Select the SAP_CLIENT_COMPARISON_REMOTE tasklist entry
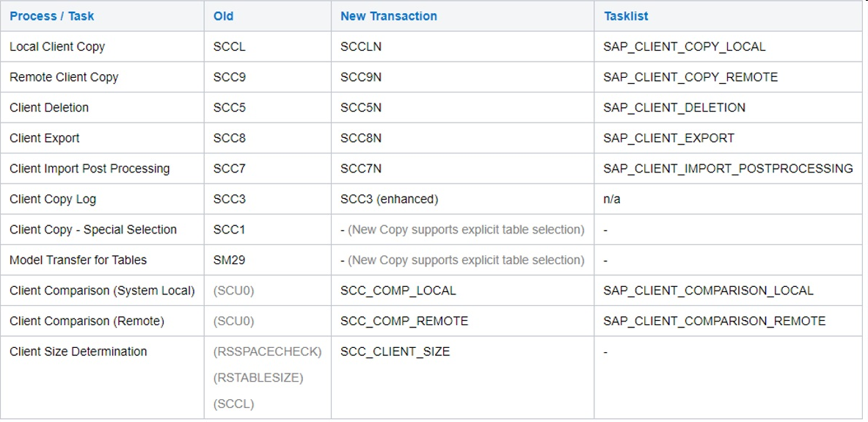This screenshot has height=422, width=868. coord(714,321)
